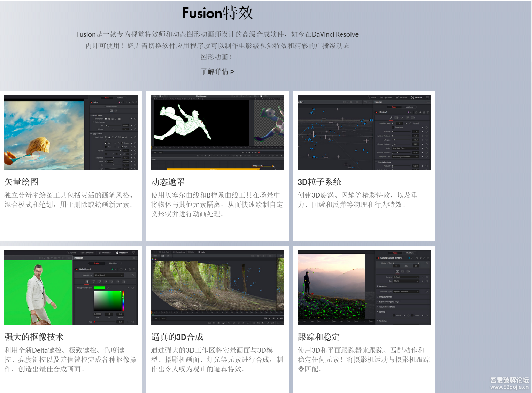Click Metadata tab in the 3D粒子系统 screenshot

(401, 98)
